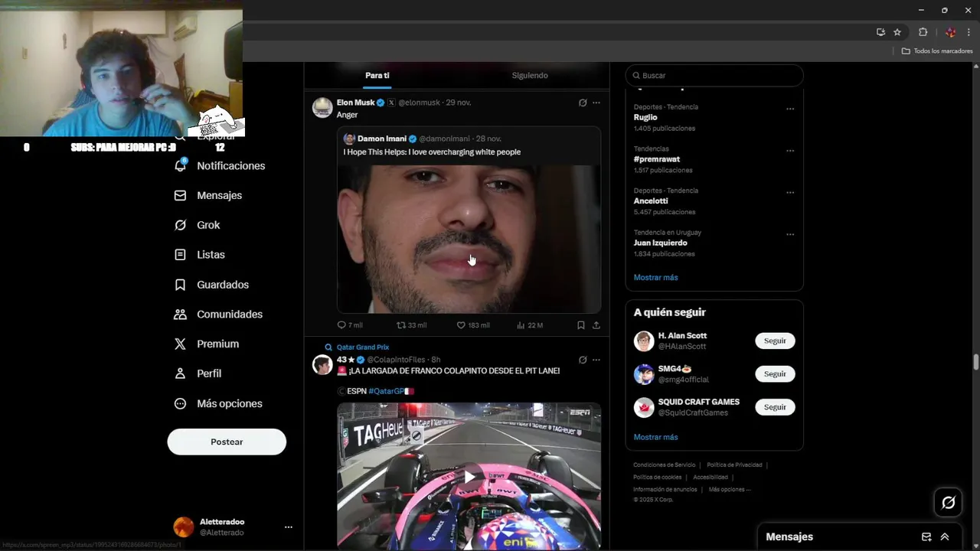Open options for Ancelotti trend
The width and height of the screenshot is (980, 551).
coord(790,192)
